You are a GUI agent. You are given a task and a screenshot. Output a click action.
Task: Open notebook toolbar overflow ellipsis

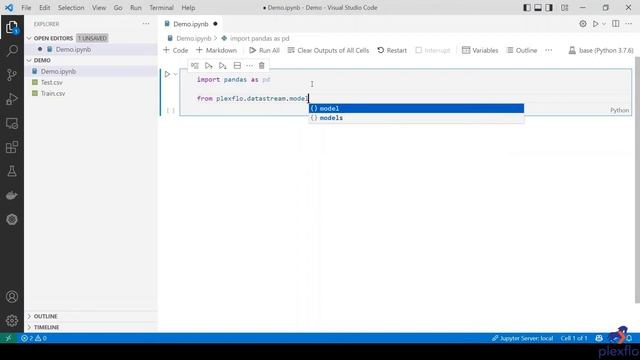(x=549, y=51)
